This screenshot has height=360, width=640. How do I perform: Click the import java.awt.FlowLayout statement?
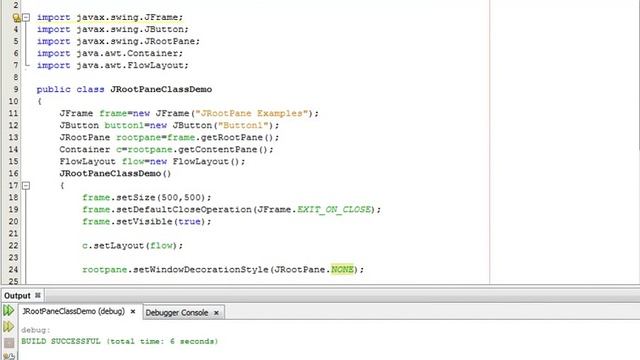tap(113, 65)
